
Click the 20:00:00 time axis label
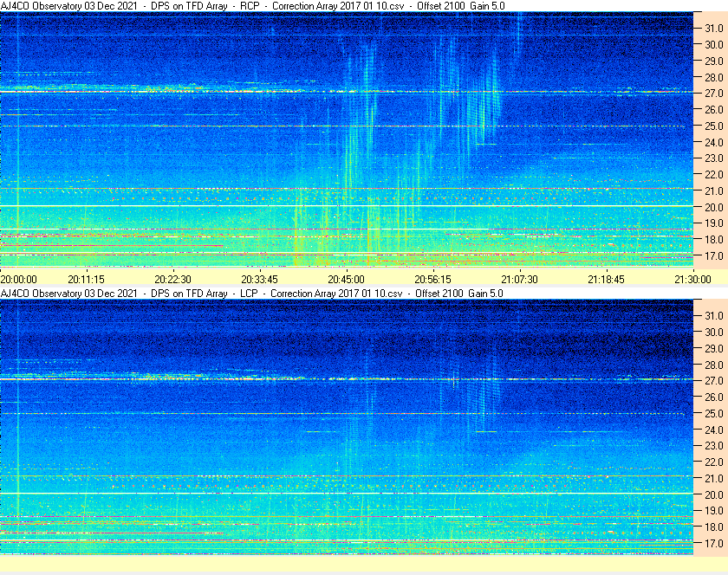click(18, 280)
